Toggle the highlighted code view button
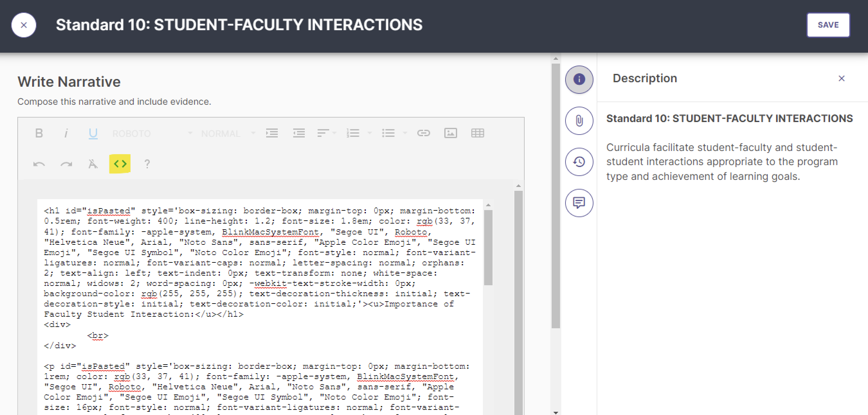The image size is (868, 415). pos(120,164)
